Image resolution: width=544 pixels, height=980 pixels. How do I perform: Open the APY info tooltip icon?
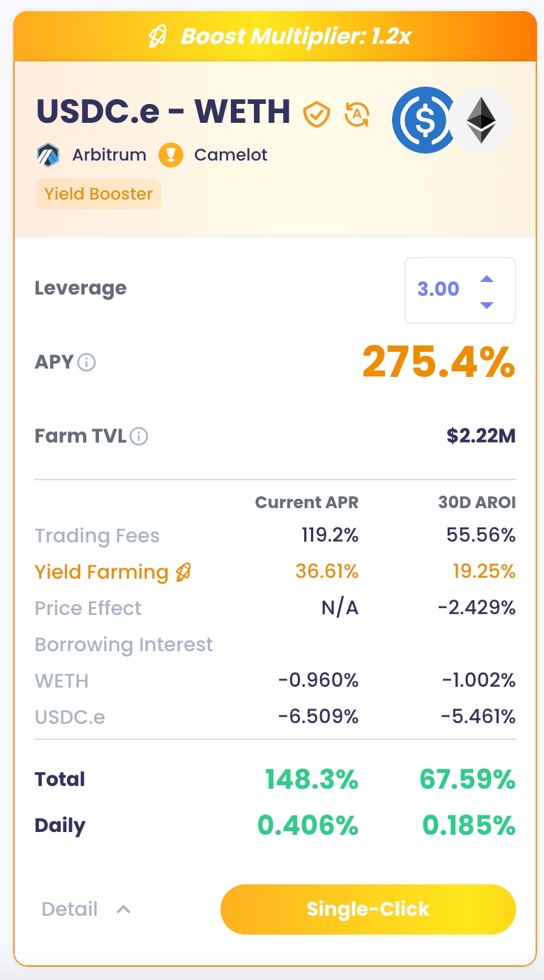(x=86, y=362)
